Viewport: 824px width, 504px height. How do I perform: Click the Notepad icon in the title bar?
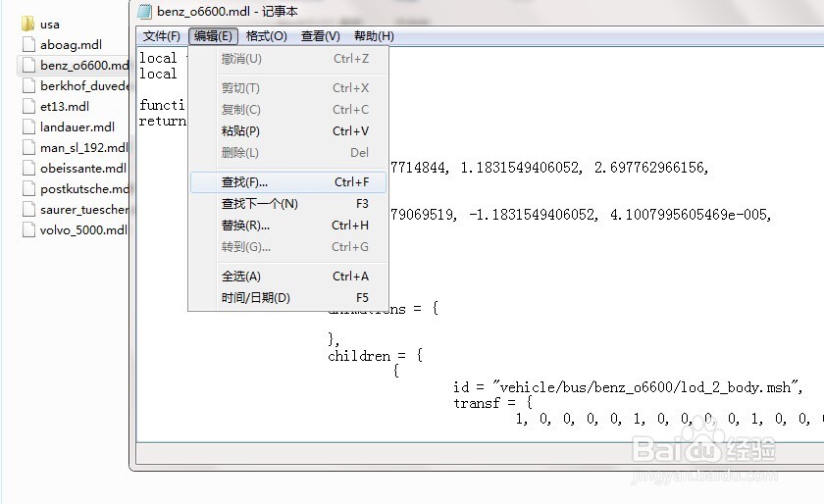144,11
